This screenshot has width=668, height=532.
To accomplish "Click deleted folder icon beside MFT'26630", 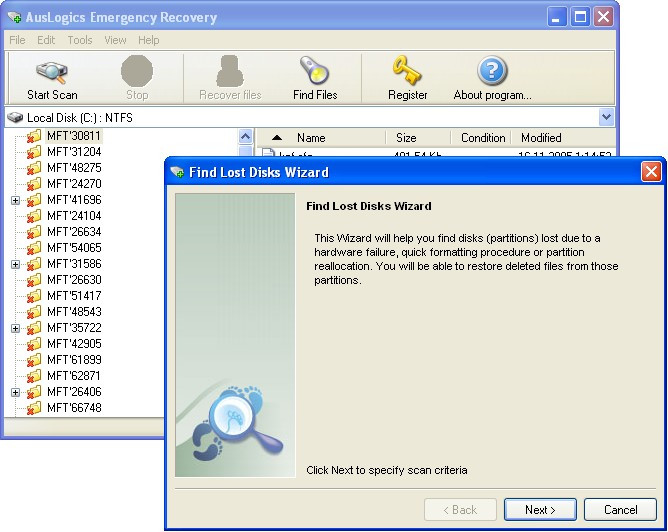I will [34, 280].
